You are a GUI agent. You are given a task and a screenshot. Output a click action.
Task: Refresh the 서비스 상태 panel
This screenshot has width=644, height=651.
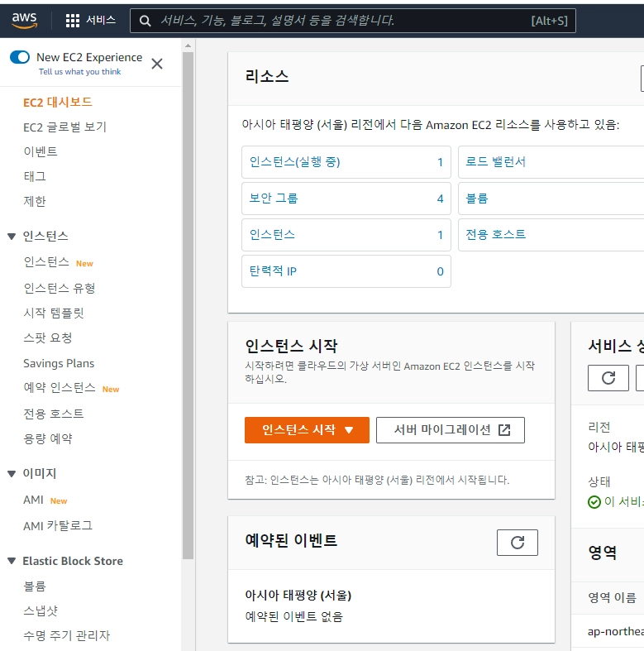click(608, 378)
